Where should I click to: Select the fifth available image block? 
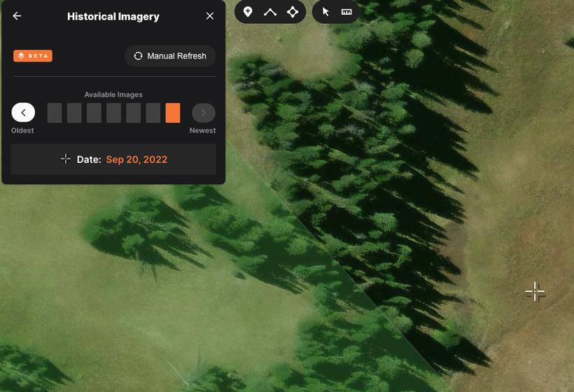133,113
